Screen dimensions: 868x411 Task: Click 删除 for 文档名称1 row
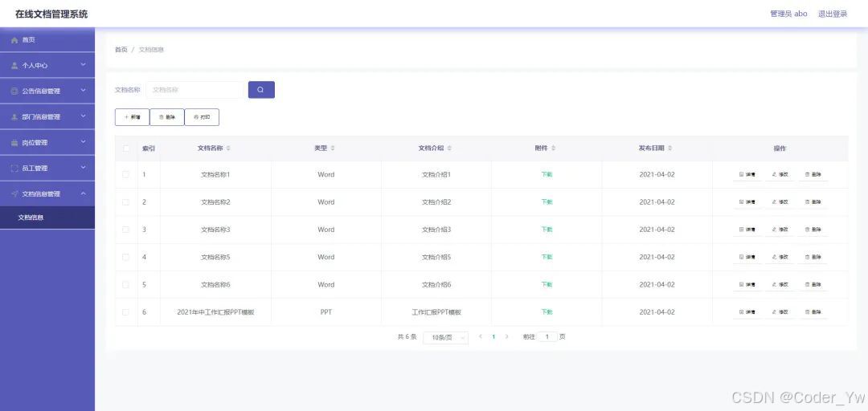(813, 174)
